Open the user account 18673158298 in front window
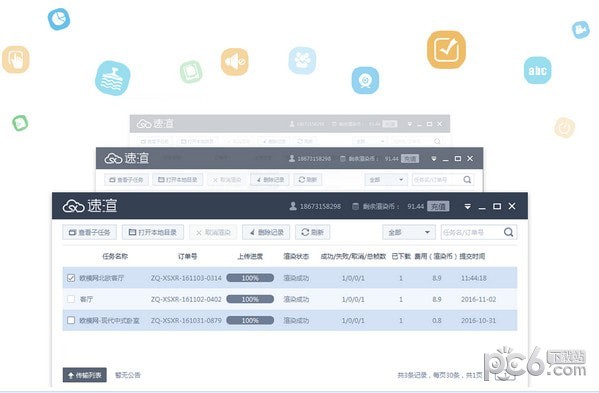 (x=315, y=206)
